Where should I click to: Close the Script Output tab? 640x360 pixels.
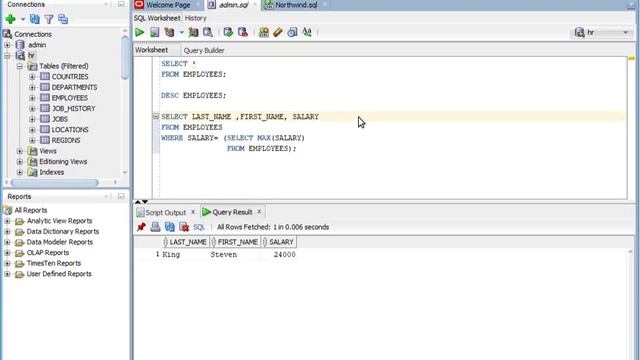coord(193,212)
